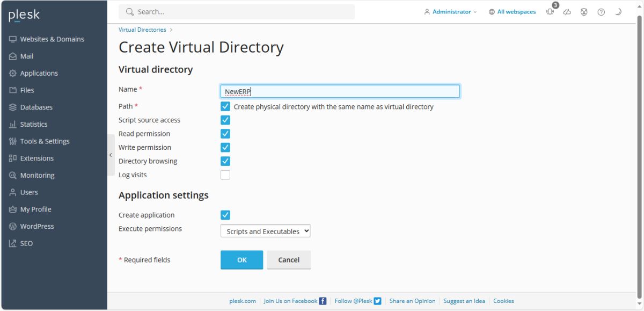Open notifications bell with badge
The height and width of the screenshot is (311, 644).
(551, 11)
